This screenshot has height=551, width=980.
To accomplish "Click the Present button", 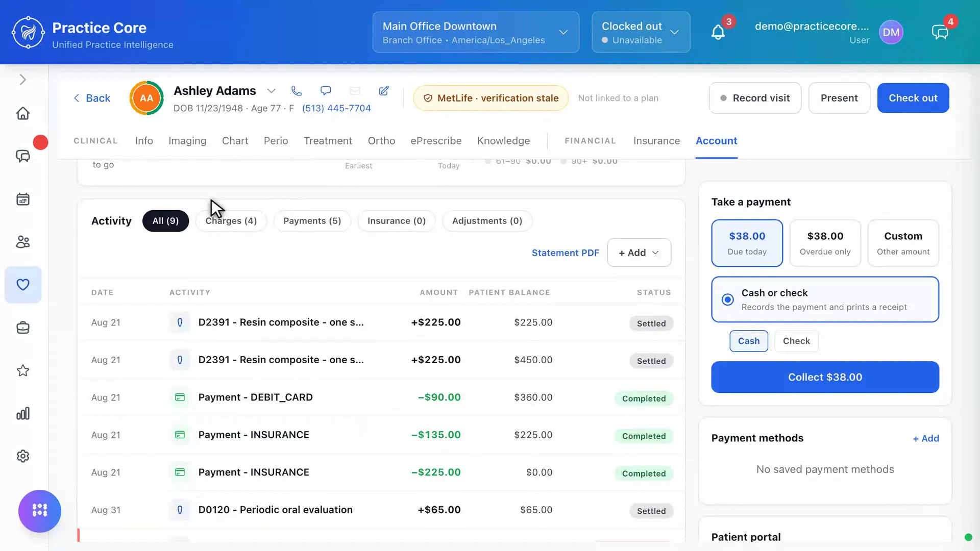I will (x=839, y=98).
